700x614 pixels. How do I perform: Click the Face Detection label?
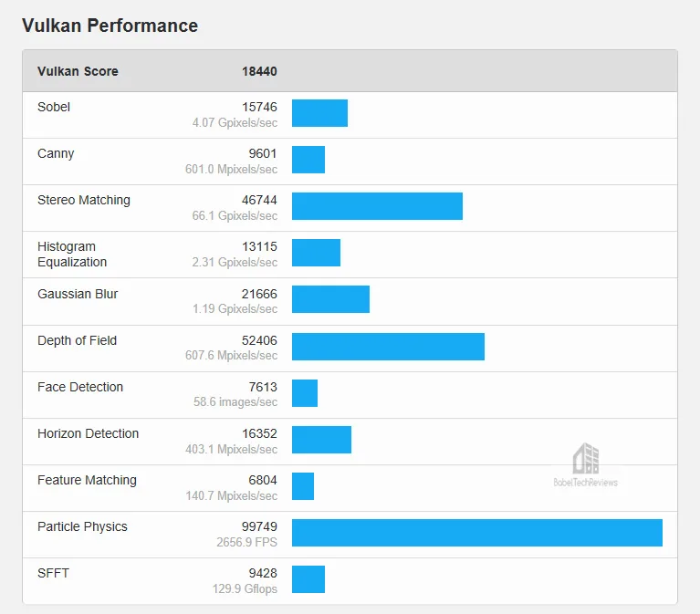80,387
